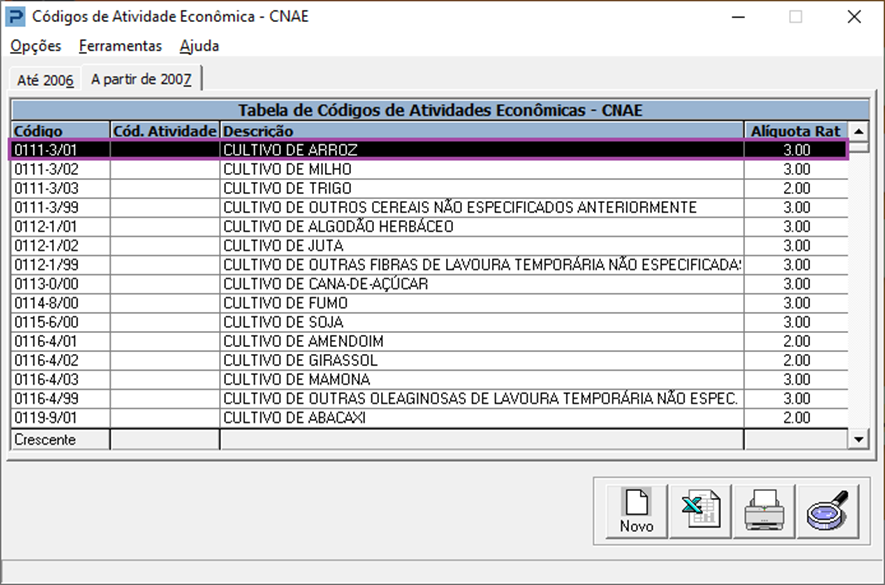Viewport: 885px width, 585px height.
Task: Select row CULTIVO DE OUTROS CEREAIS
Action: pyautogui.click(x=429, y=207)
